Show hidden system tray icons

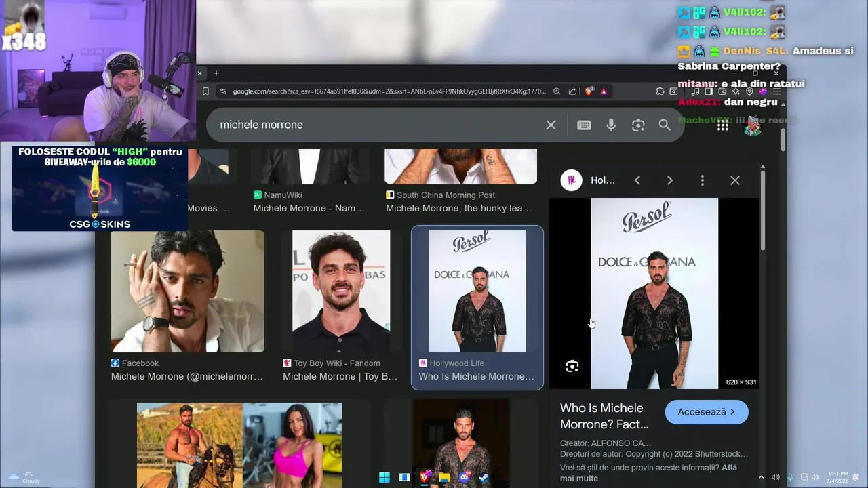click(x=761, y=477)
